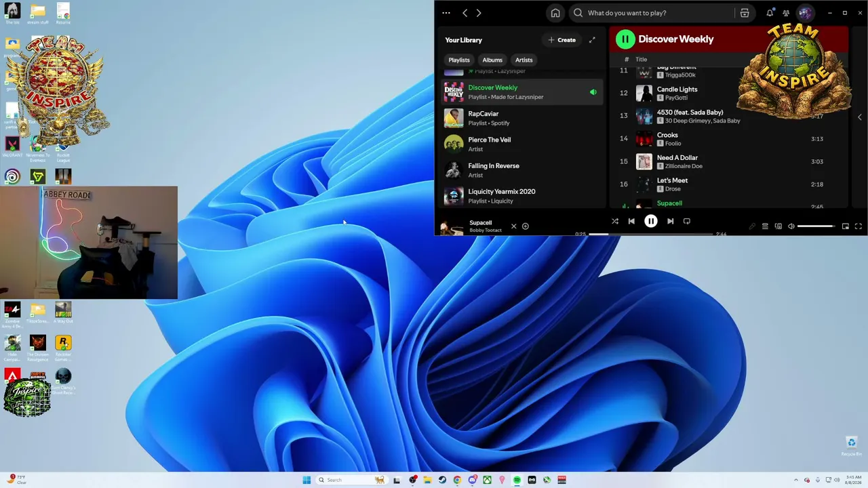Open artist Drose link
This screenshot has height=488, width=868.
pos(673,189)
